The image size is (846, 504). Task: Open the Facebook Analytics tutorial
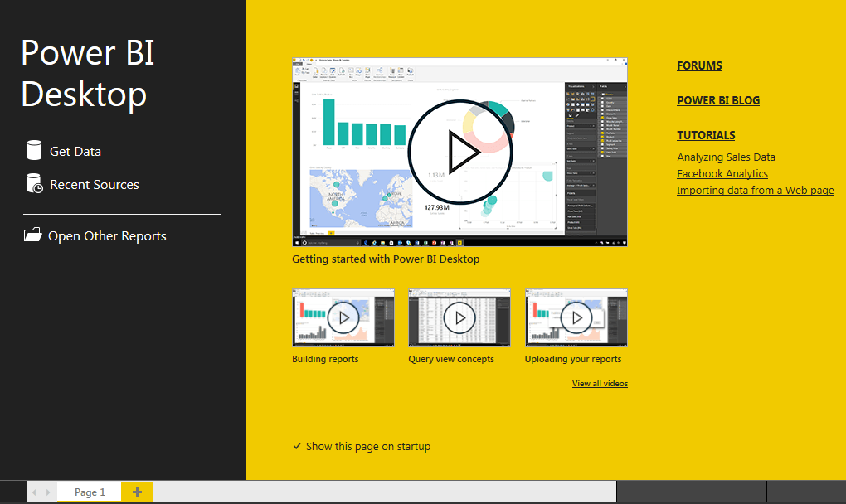tap(722, 173)
